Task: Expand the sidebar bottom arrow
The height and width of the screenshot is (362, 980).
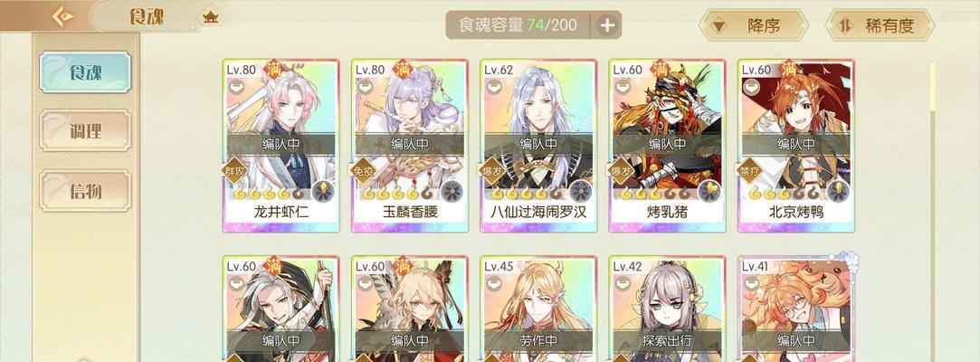Action: (84, 359)
